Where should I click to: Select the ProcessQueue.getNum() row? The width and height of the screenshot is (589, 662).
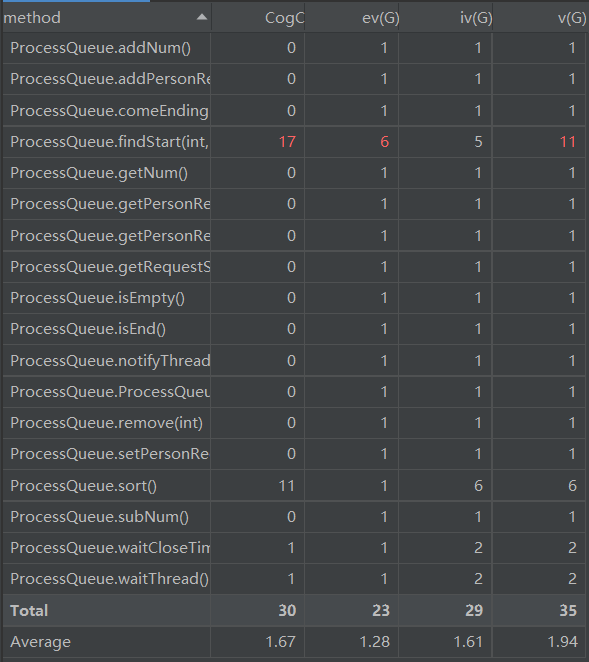tap(294, 173)
